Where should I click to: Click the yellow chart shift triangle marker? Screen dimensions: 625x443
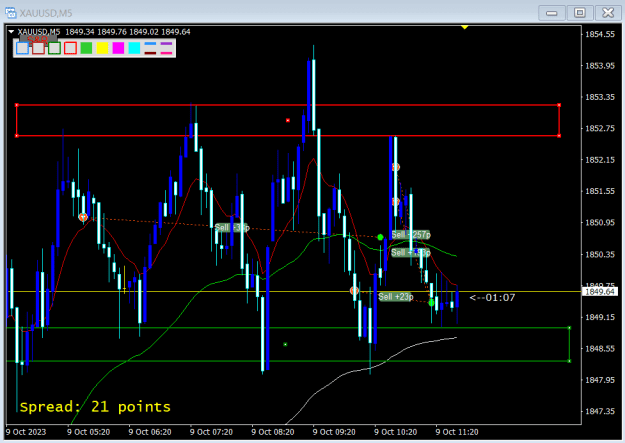tap(464, 27)
